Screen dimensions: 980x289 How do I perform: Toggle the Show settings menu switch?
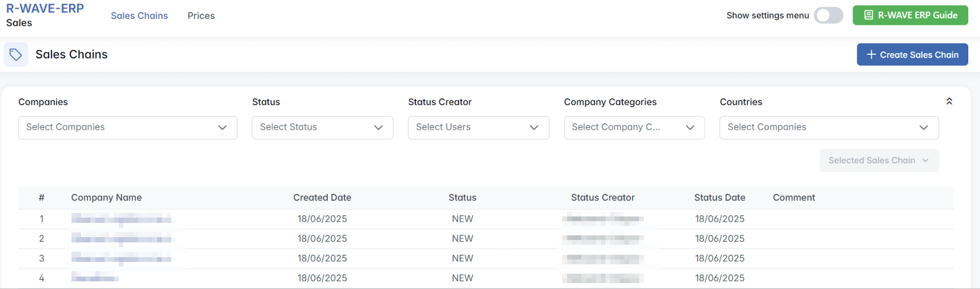[828, 15]
